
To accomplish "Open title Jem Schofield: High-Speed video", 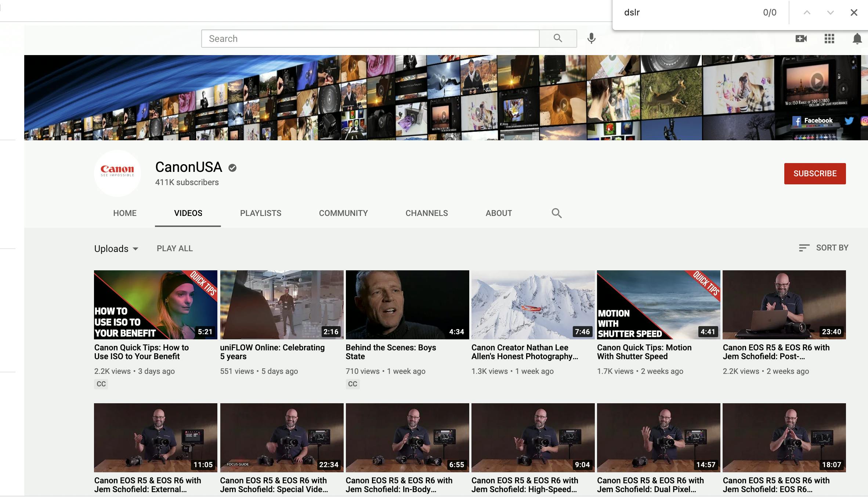I will pos(525,485).
